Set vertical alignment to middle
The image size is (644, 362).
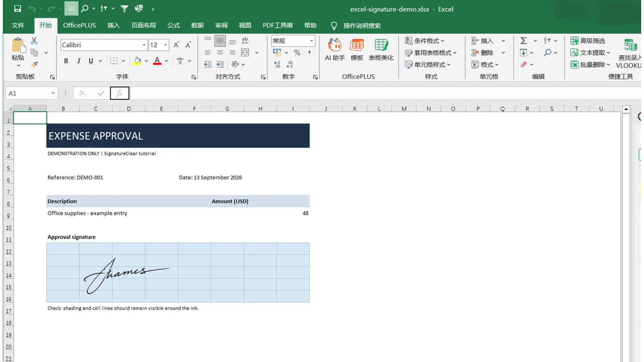pos(220,41)
